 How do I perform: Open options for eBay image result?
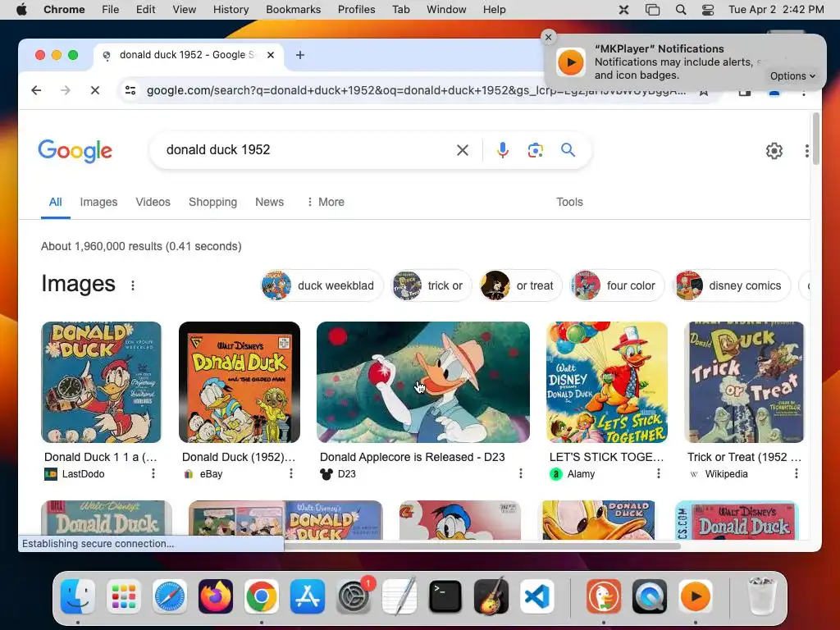point(291,473)
